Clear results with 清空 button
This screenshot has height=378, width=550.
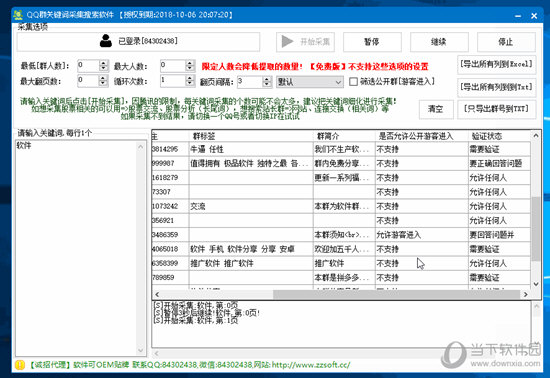pyautogui.click(x=436, y=109)
